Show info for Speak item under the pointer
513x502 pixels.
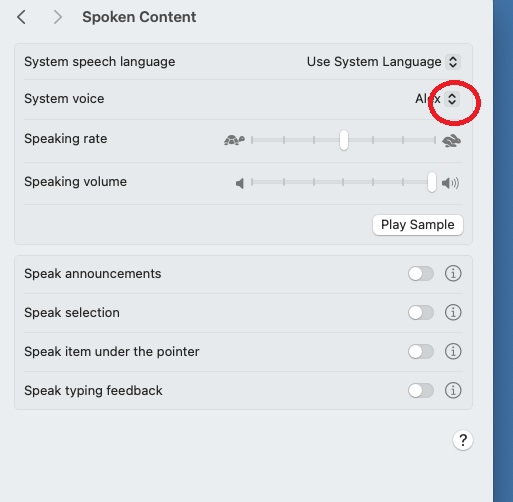tap(453, 351)
